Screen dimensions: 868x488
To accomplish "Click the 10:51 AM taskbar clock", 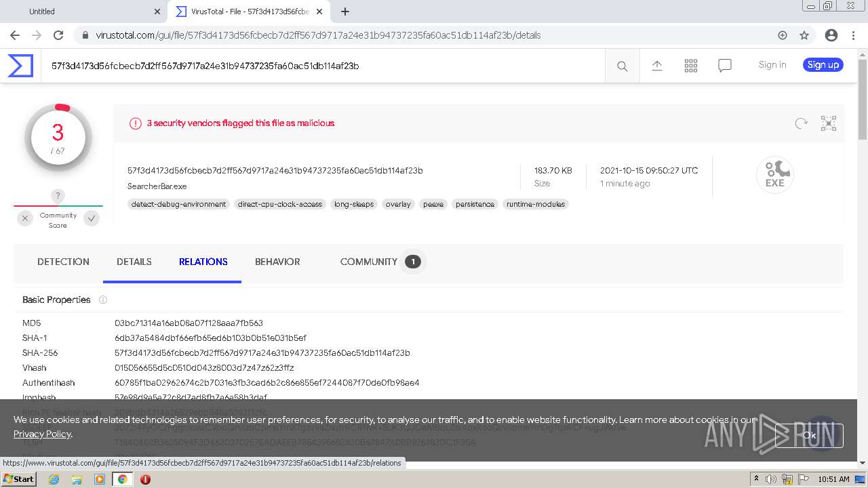I will pos(834,479).
